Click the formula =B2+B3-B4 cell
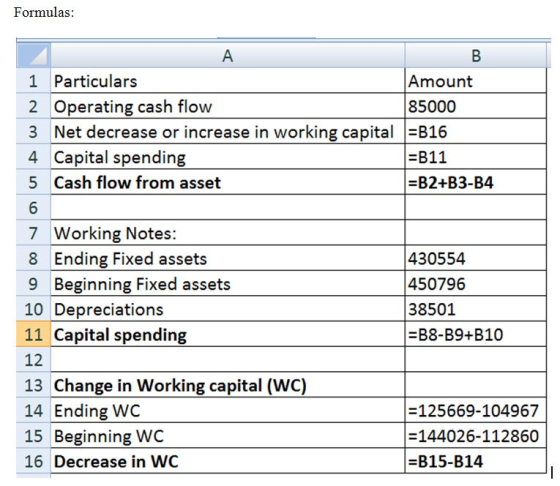The height and width of the screenshot is (486, 560). [x=476, y=182]
